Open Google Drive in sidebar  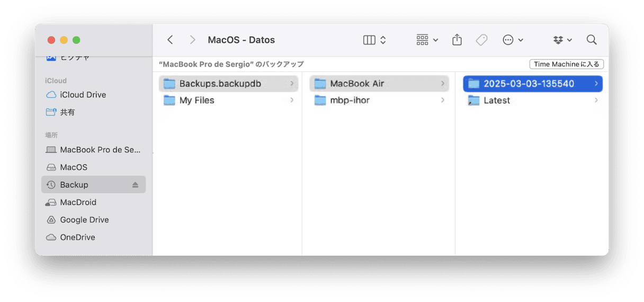(84, 220)
